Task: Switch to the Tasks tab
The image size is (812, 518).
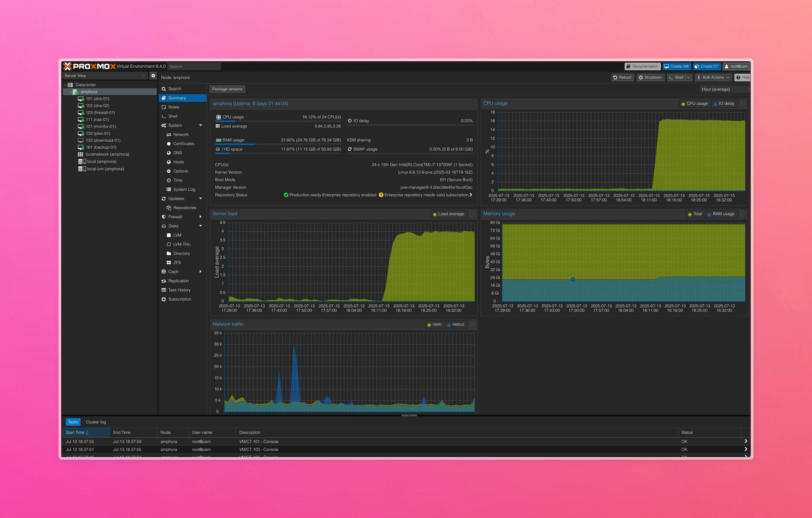Action: tap(73, 422)
